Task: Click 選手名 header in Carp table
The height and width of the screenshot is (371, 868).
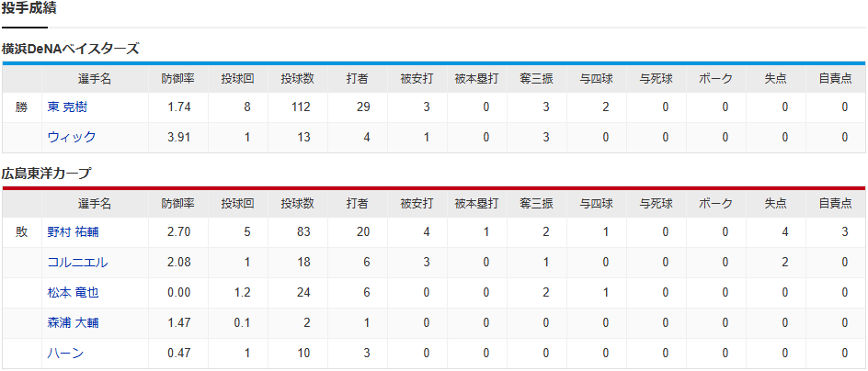Action: point(94,203)
